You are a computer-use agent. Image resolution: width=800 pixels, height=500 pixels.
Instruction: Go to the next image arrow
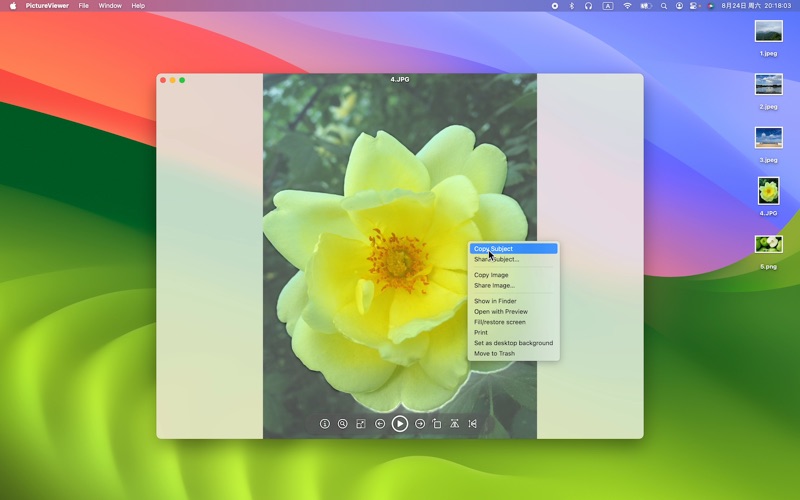[420, 424]
